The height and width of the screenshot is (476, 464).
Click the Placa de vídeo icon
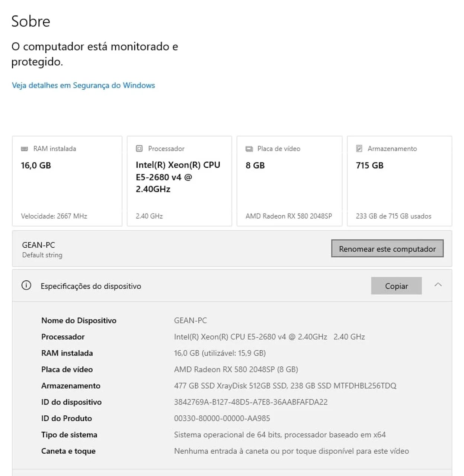pos(249,149)
